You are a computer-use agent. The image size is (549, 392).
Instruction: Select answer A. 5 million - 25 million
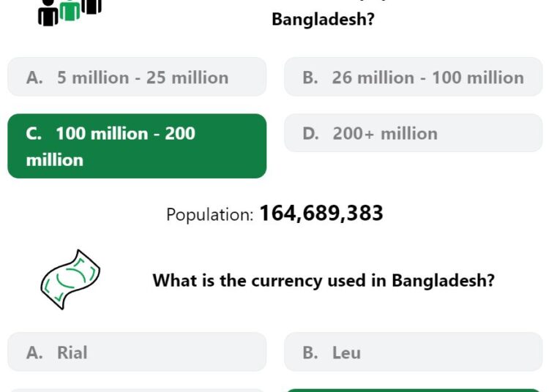pos(137,77)
